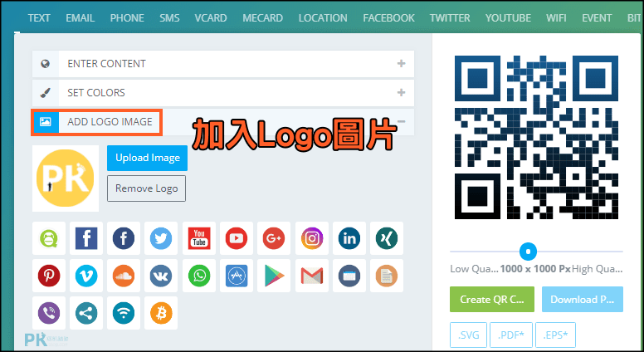Open the LOCATION tab
The height and width of the screenshot is (352, 644).
pyautogui.click(x=323, y=18)
